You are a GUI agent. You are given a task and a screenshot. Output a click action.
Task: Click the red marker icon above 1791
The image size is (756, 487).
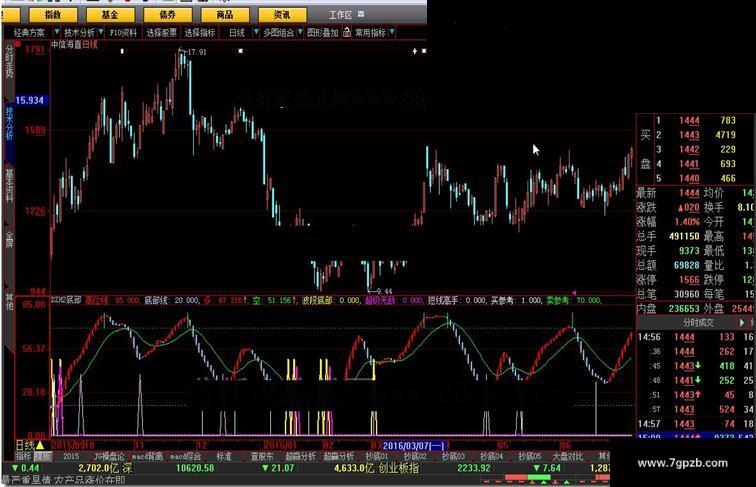18,44
